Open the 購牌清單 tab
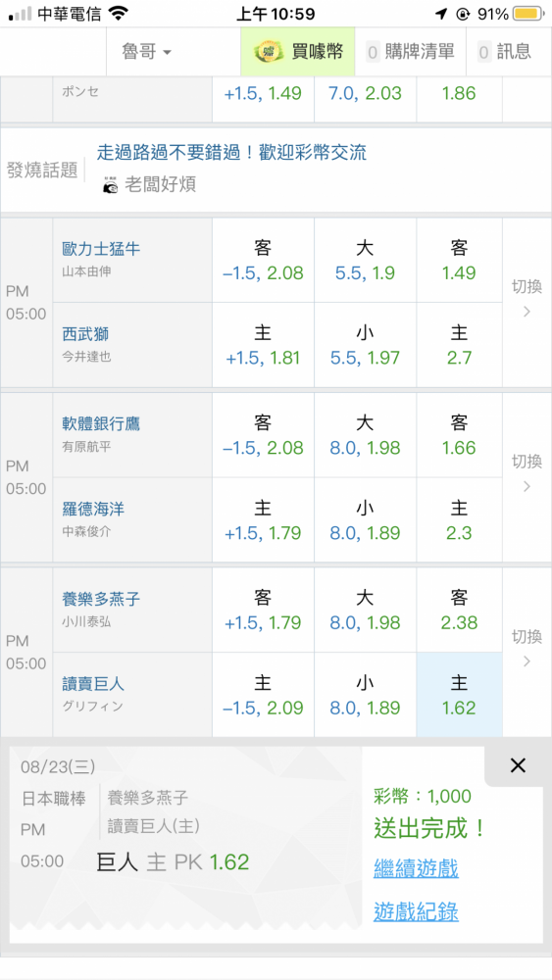Viewport: 552px width, 980px height. (410, 52)
